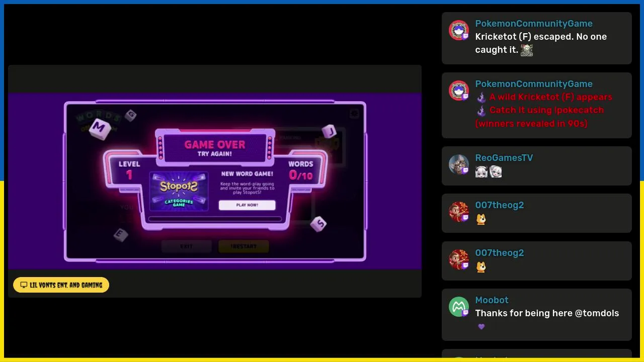Click PokemonCommunityGame avatar on the escaped message
Image resolution: width=644 pixels, height=362 pixels.
point(459,31)
